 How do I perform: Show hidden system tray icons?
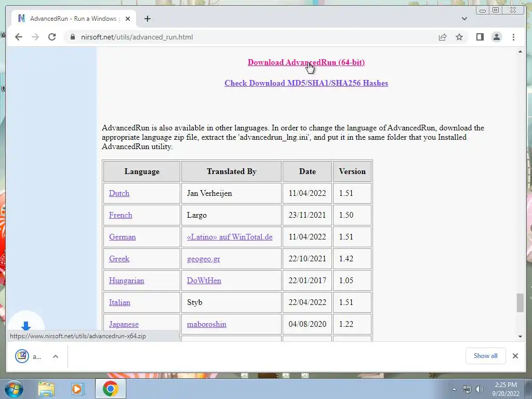[x=454, y=389]
